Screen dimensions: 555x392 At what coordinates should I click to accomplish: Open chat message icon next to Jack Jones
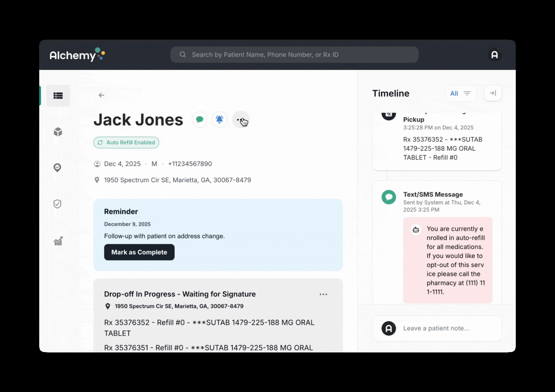coord(199,119)
